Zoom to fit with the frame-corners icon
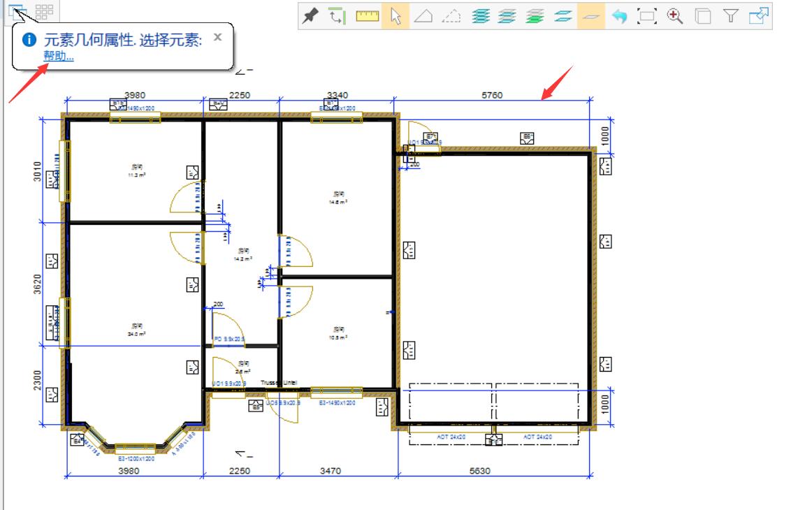Screen dimensions: 812x510 click(x=647, y=16)
